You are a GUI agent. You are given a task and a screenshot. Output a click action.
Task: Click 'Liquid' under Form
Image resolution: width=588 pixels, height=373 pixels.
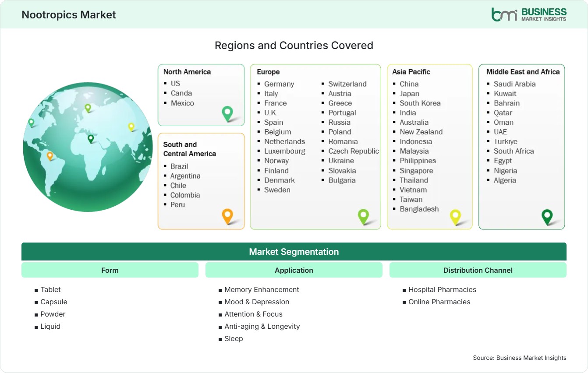click(x=50, y=326)
